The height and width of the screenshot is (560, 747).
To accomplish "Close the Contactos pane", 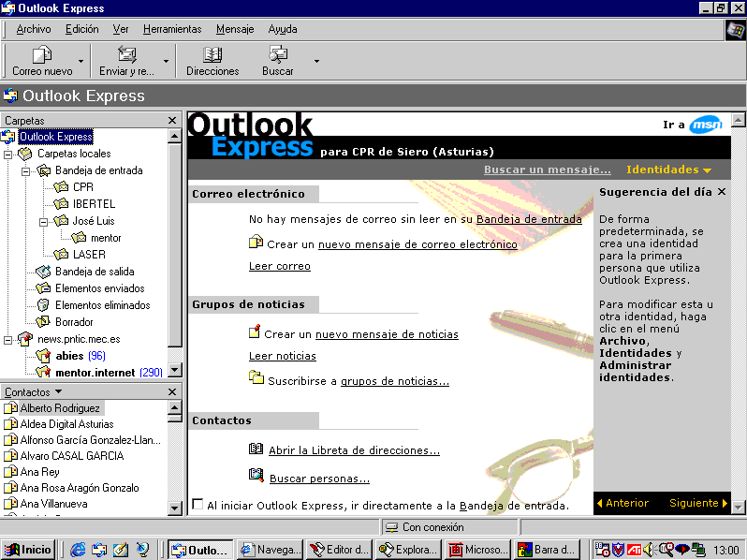I will coord(172,391).
